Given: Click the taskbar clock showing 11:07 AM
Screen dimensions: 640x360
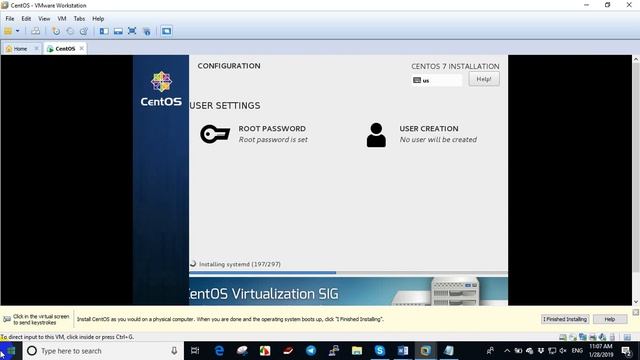Looking at the screenshot, I should 601,351.
